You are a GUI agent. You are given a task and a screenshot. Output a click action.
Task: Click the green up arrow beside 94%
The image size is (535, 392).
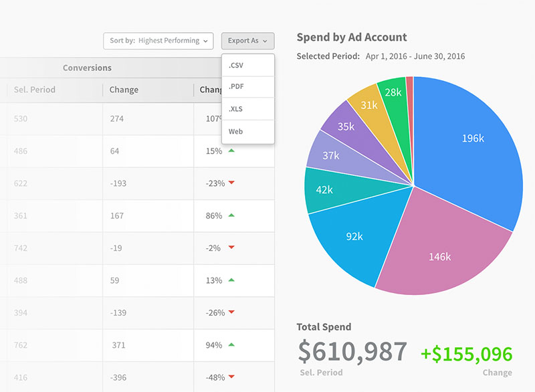click(231, 345)
